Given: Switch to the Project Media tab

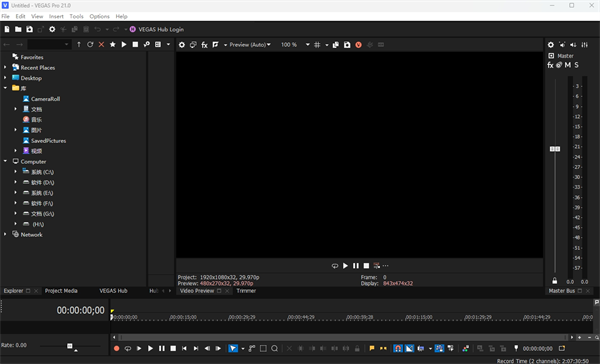Looking at the screenshot, I should [61, 291].
